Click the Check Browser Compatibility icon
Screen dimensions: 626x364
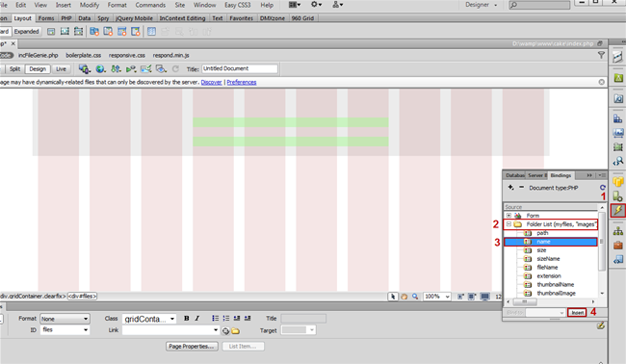point(145,69)
